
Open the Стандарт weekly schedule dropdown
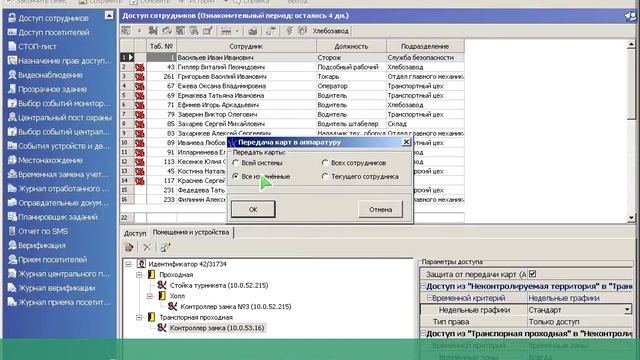pyautogui.click(x=627, y=310)
